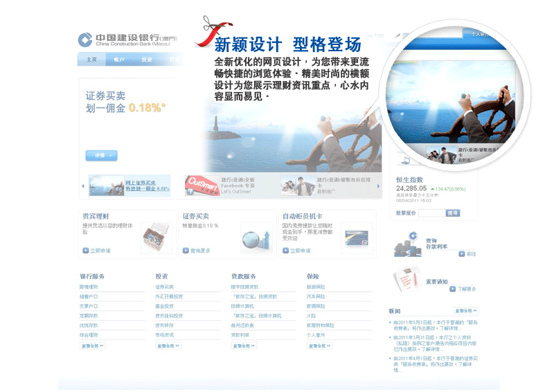Click 查看全部 beside the 新闻 heading

point(465,311)
